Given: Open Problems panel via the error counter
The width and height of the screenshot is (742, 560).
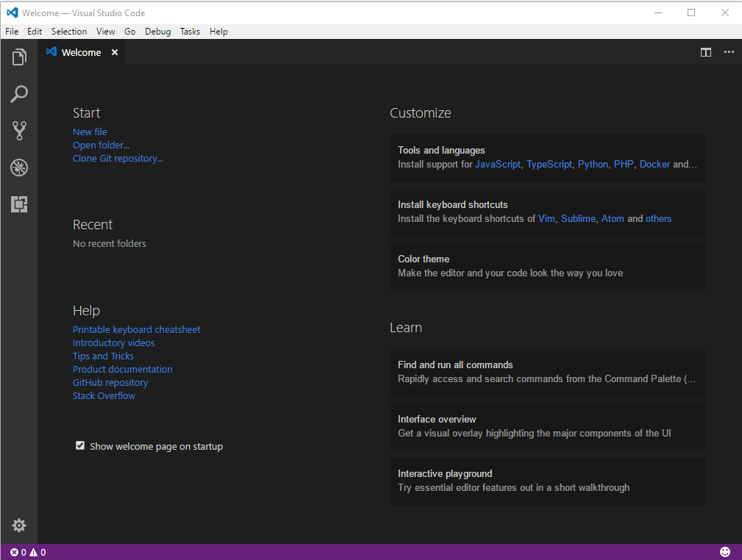Looking at the screenshot, I should 16,551.
